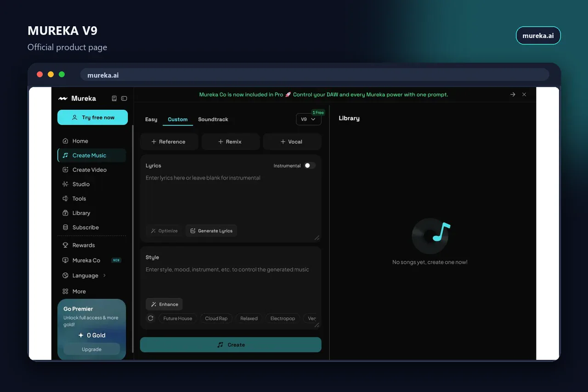Click the Mureka Co banner announcement
The image size is (588, 392).
click(x=323, y=95)
